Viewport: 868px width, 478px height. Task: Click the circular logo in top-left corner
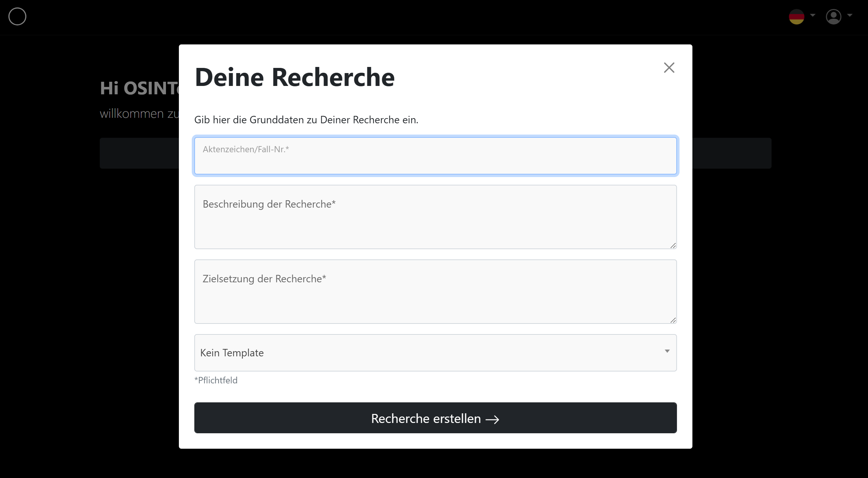[17, 16]
